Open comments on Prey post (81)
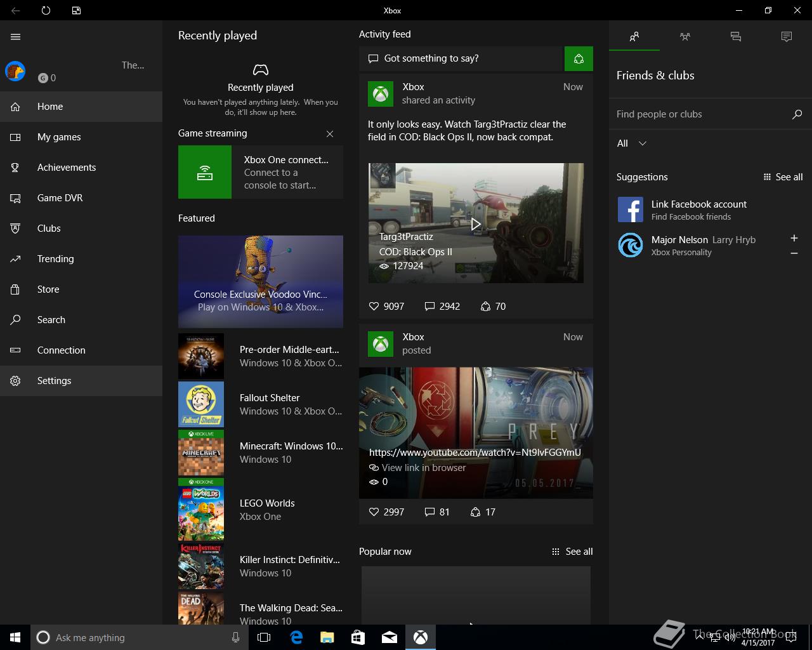 pyautogui.click(x=437, y=512)
